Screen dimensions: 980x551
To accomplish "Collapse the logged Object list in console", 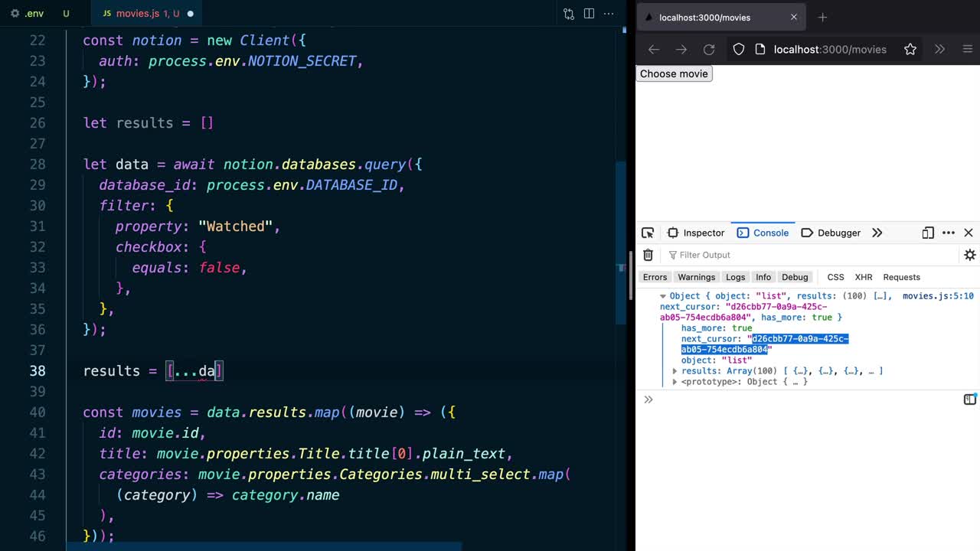I will (662, 296).
